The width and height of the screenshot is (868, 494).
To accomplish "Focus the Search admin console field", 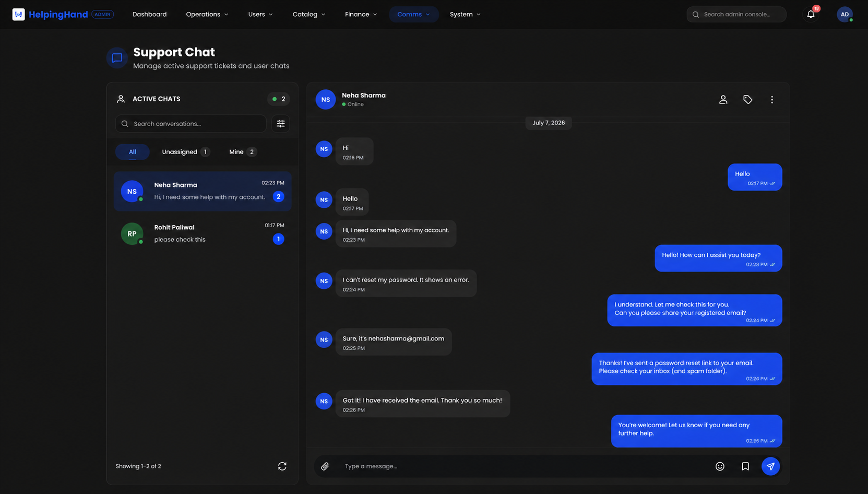I will pos(736,15).
